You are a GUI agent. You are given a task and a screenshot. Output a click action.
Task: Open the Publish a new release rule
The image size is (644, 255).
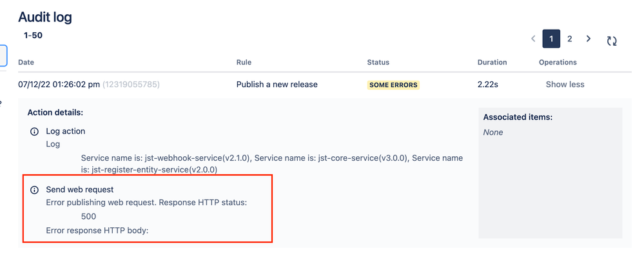pos(277,85)
